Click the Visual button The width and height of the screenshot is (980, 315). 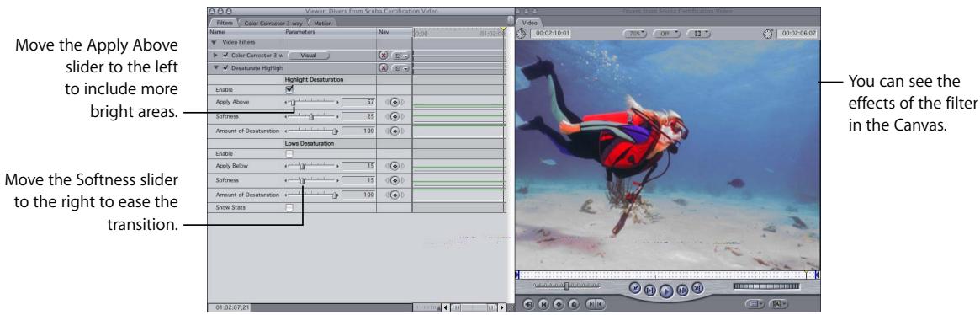308,56
